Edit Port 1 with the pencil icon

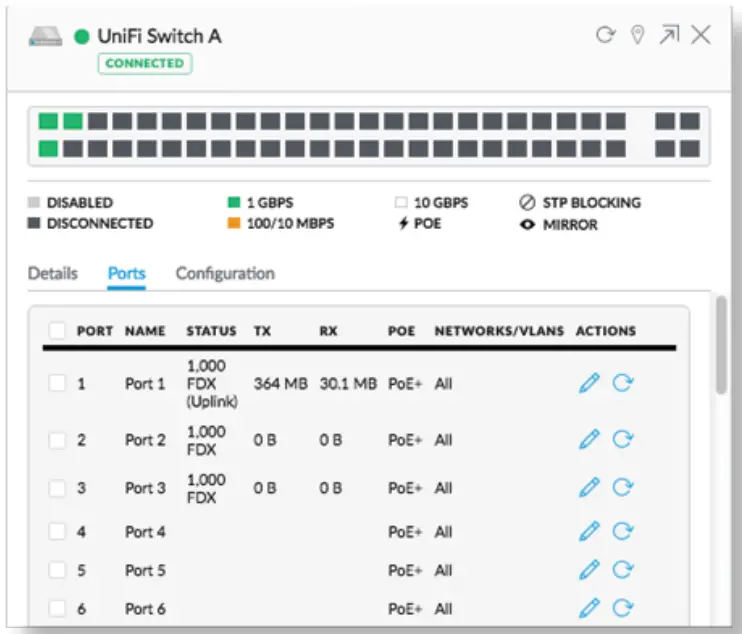click(x=589, y=383)
